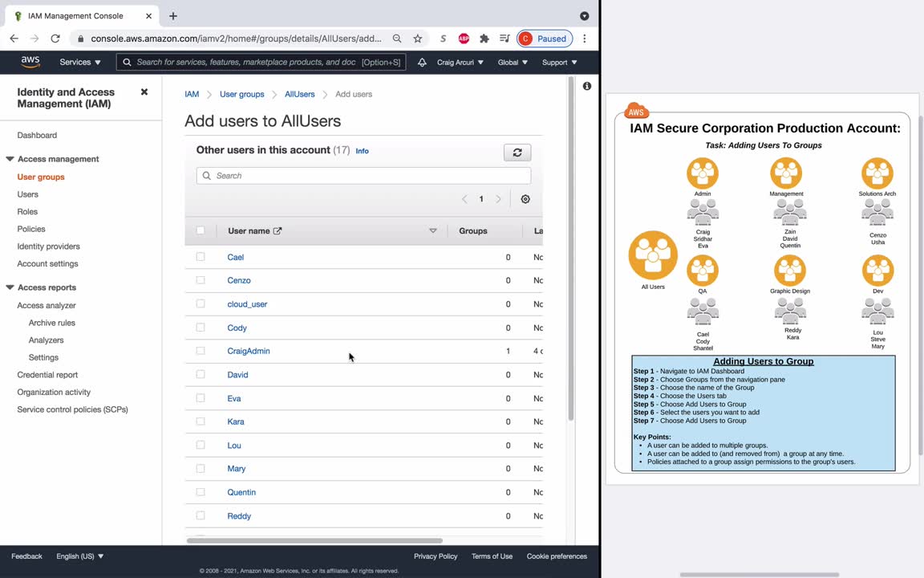Collapse the Access reports section
Image resolution: width=924 pixels, height=578 pixels.
pos(10,288)
